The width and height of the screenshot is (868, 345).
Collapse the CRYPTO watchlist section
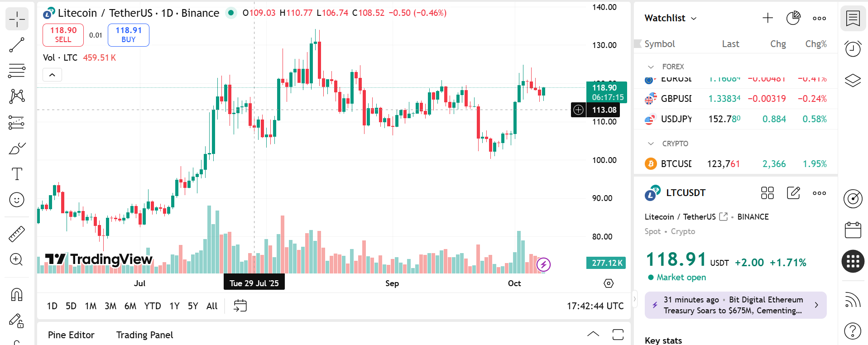tap(651, 144)
